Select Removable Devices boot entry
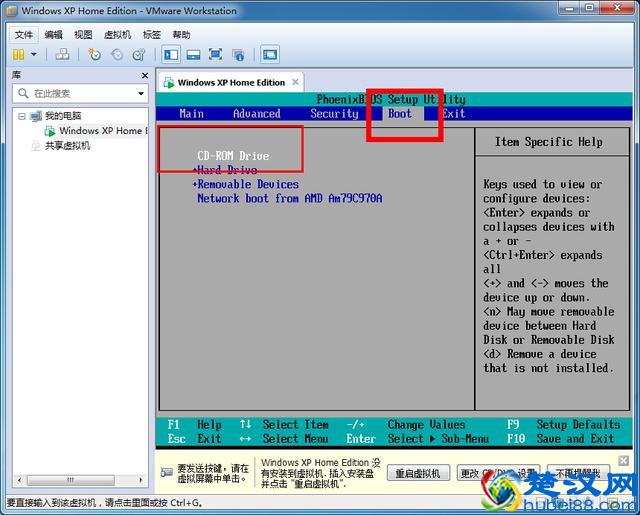This screenshot has width=640, height=515. [248, 184]
